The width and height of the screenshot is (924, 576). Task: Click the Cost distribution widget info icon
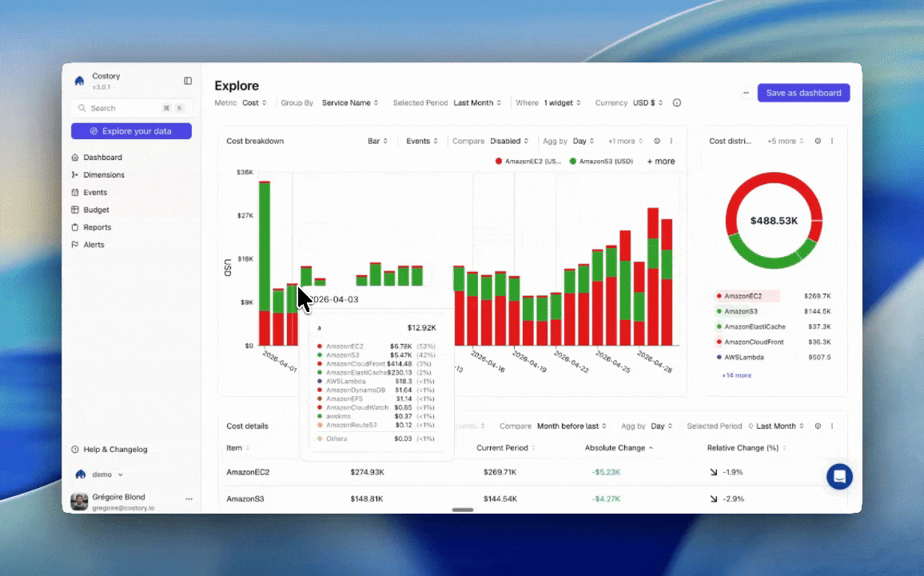point(818,141)
